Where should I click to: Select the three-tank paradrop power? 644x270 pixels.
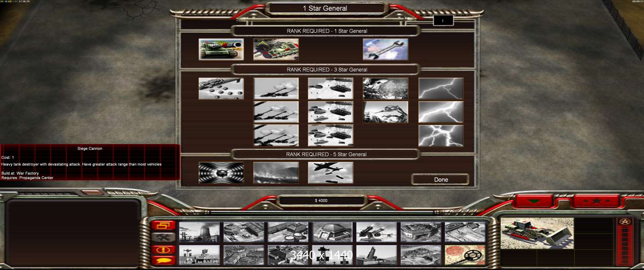(x=331, y=135)
